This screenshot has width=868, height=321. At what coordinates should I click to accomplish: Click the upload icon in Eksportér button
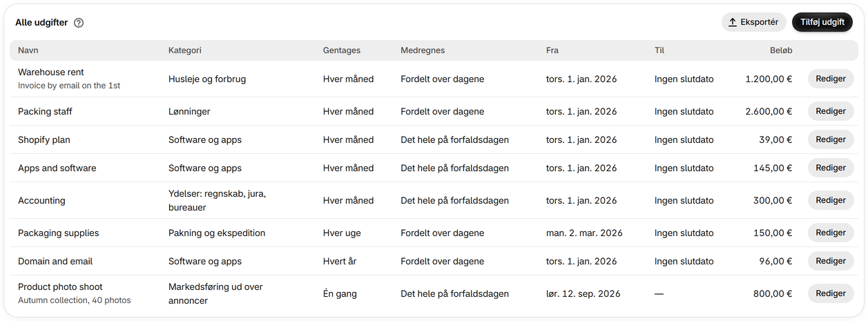(x=733, y=22)
